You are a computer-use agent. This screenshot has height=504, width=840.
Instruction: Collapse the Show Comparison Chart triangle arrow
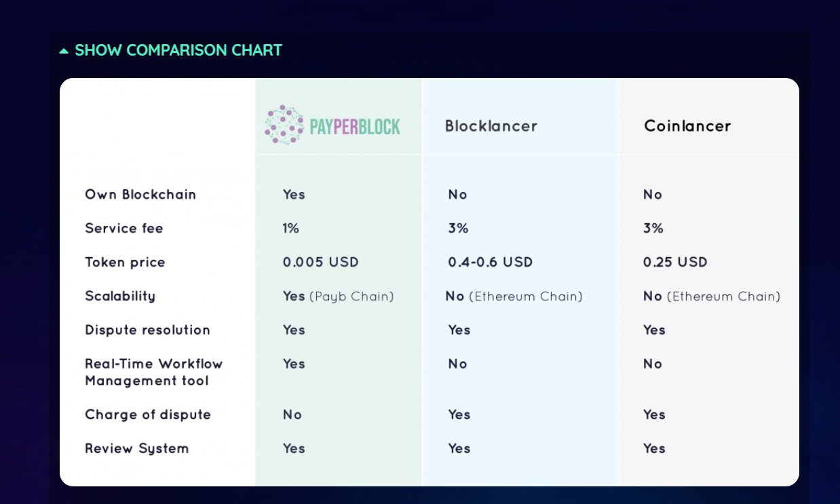coord(64,51)
